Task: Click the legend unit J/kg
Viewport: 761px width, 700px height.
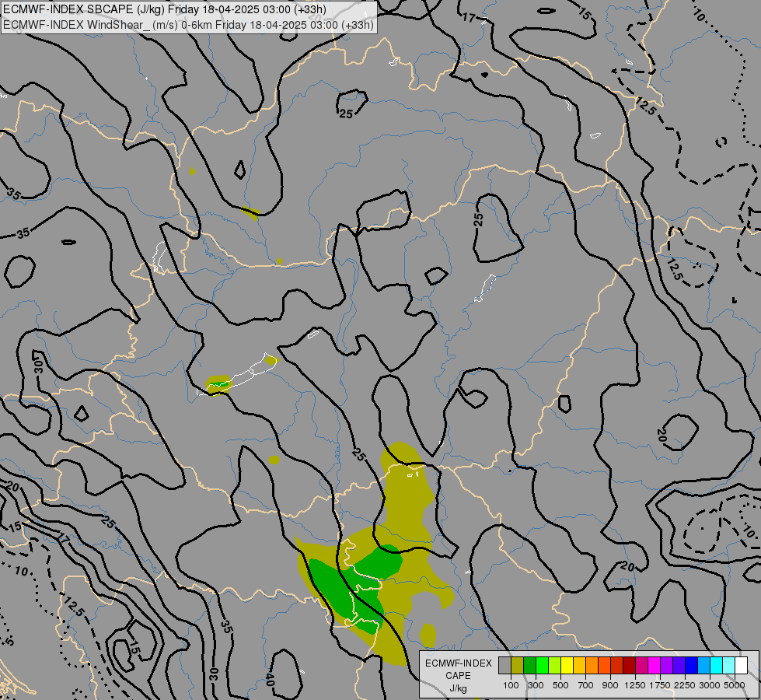Action: click(x=458, y=688)
